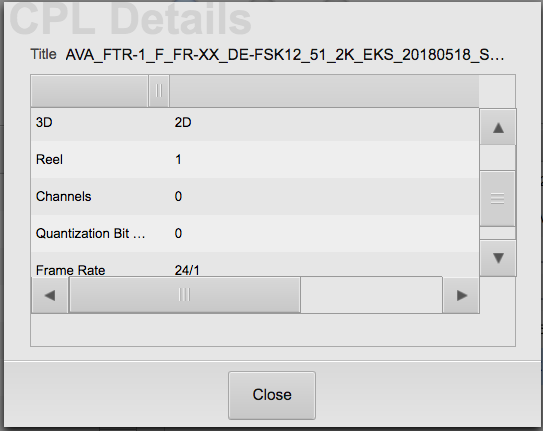Image resolution: width=543 pixels, height=431 pixels.
Task: Select the 3D row label
Action: click(44, 123)
